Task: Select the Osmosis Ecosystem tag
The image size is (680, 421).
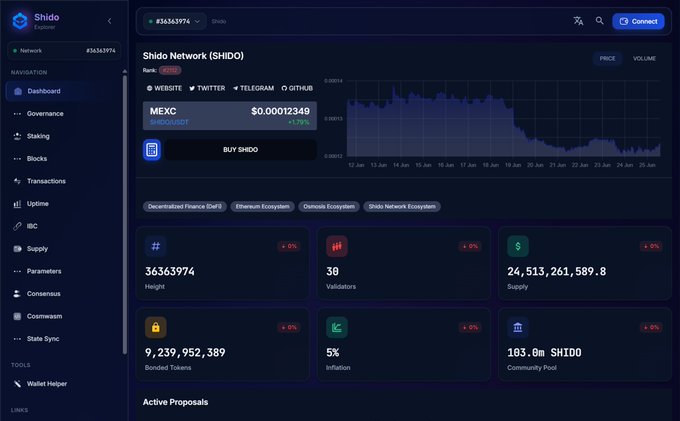Action: pyautogui.click(x=329, y=206)
